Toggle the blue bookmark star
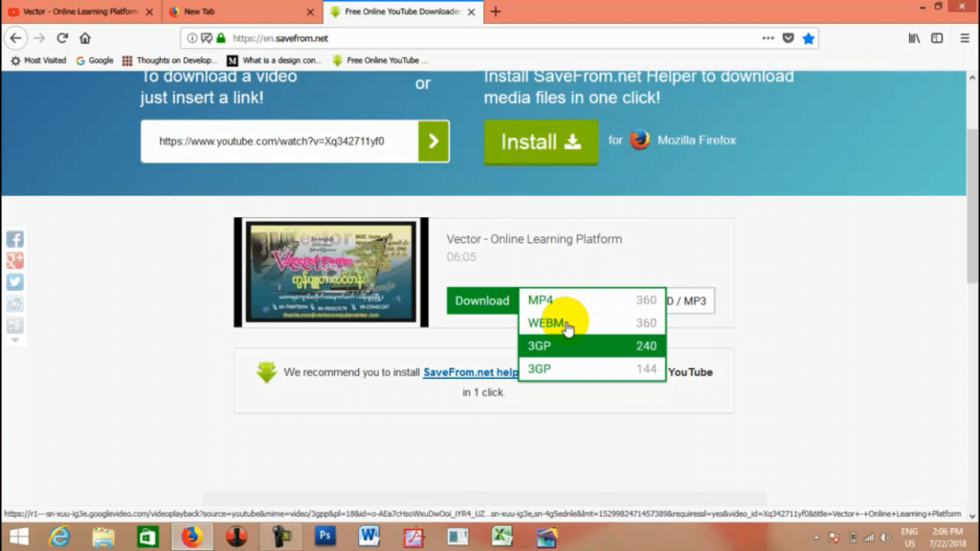980x551 pixels. pos(808,38)
